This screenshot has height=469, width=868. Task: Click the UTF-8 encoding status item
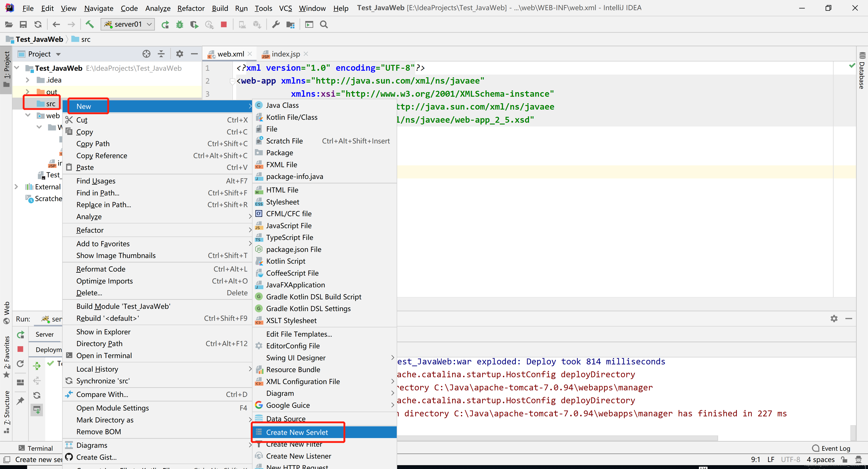[x=790, y=459]
